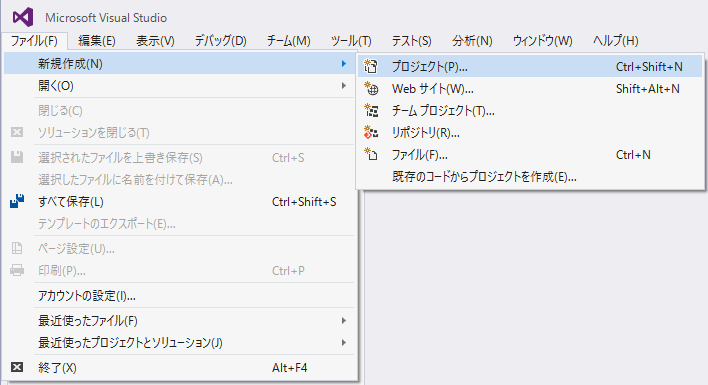The width and height of the screenshot is (708, 385).
Task: Open the テスト(S) menu
Action: coord(411,41)
